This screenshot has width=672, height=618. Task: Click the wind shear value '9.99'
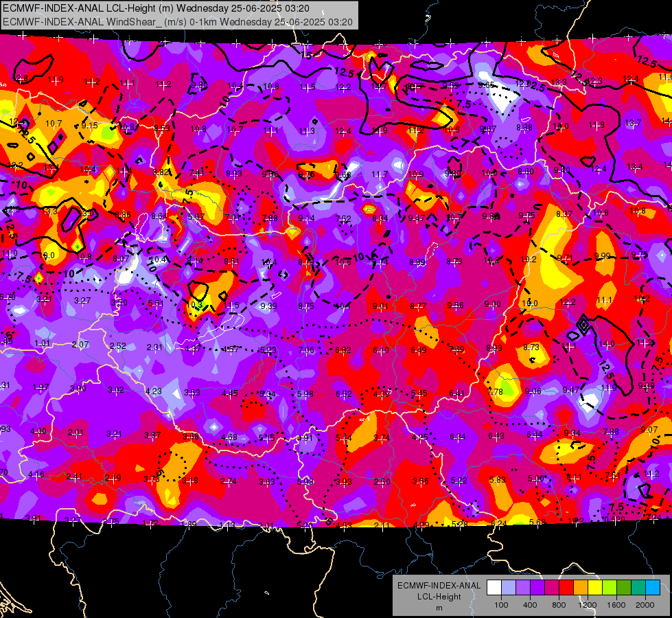click(602, 255)
